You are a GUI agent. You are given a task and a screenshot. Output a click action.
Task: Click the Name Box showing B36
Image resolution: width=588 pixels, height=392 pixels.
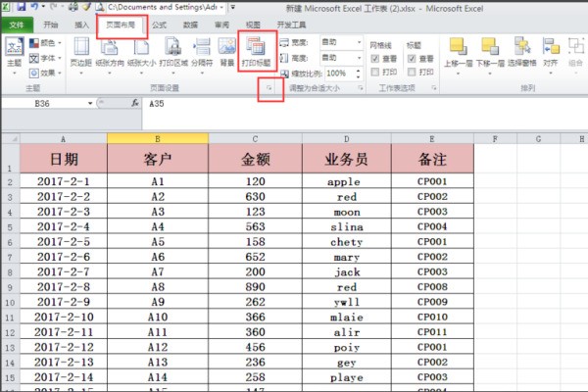tap(59, 103)
